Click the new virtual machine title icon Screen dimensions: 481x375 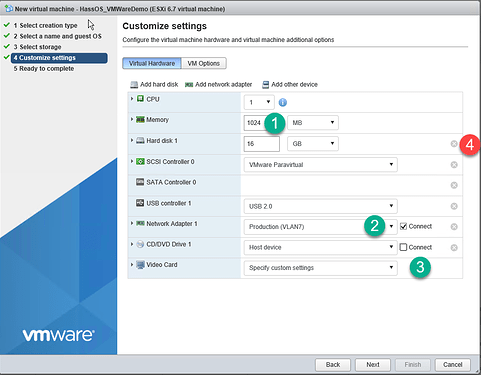(9, 9)
